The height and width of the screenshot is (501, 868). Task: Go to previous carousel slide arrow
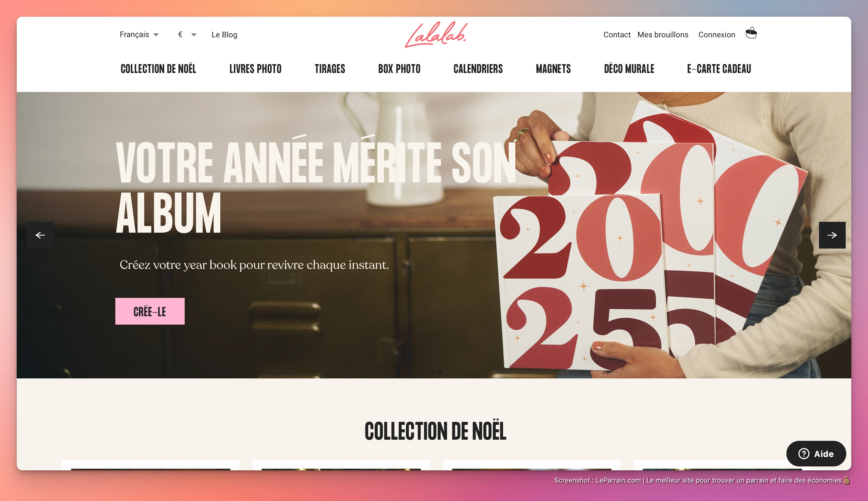point(40,235)
